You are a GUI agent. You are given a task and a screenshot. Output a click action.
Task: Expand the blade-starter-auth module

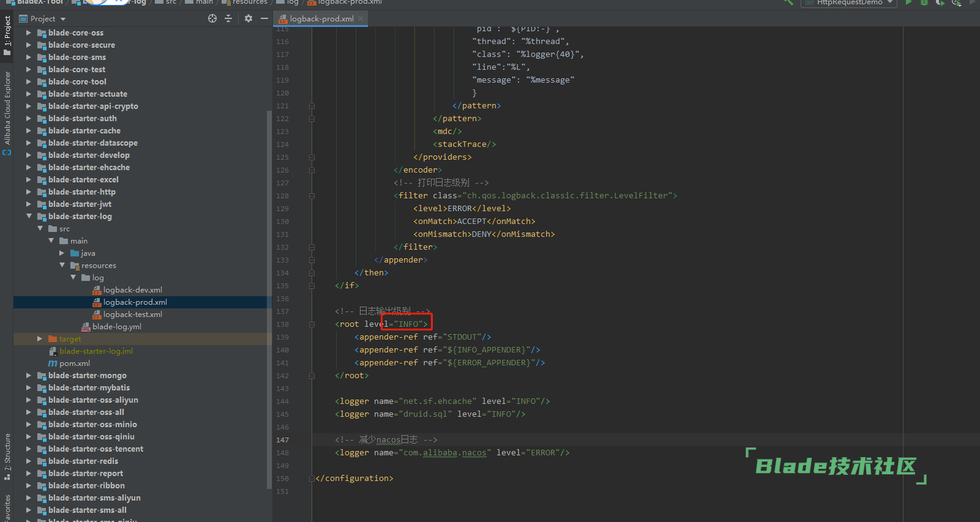[28, 118]
